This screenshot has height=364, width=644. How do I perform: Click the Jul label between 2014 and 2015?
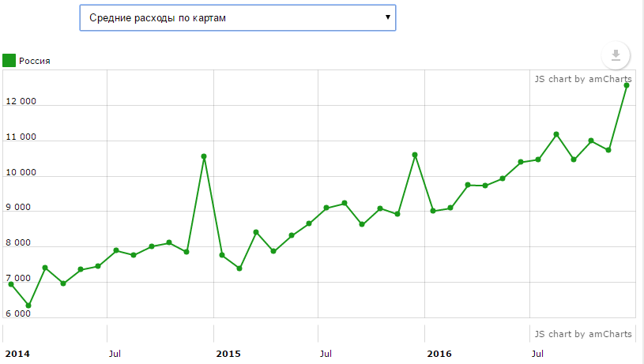pos(115,353)
